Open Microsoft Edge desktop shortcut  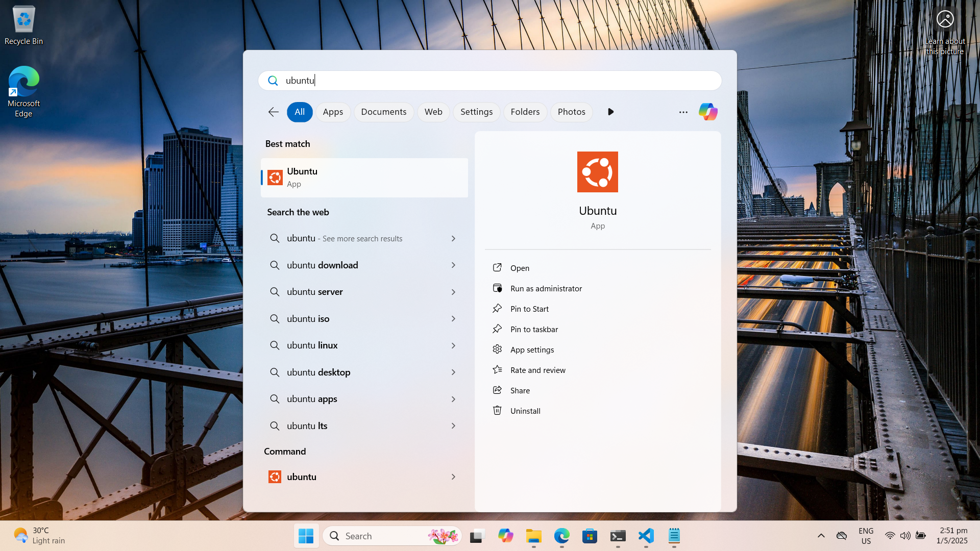(x=23, y=92)
